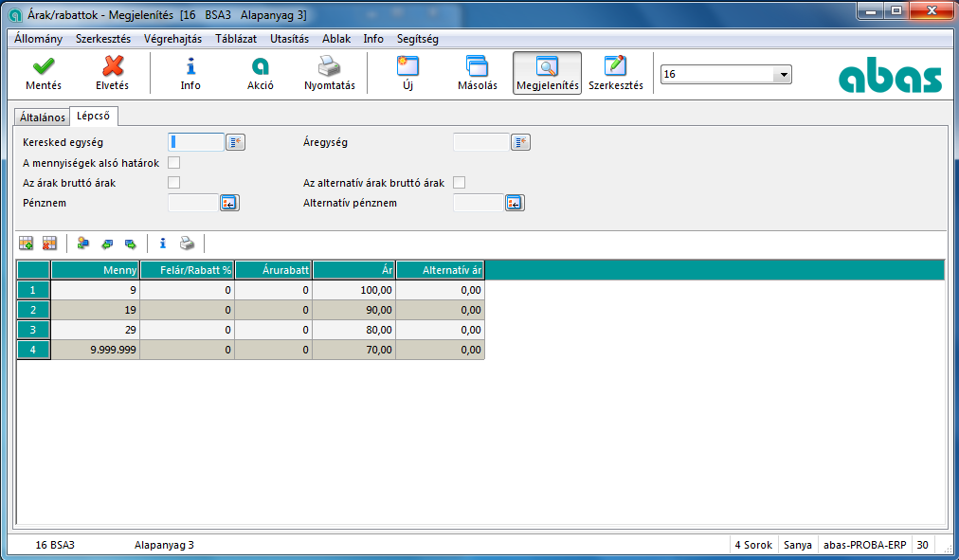Click the small printer icon above table

[187, 244]
